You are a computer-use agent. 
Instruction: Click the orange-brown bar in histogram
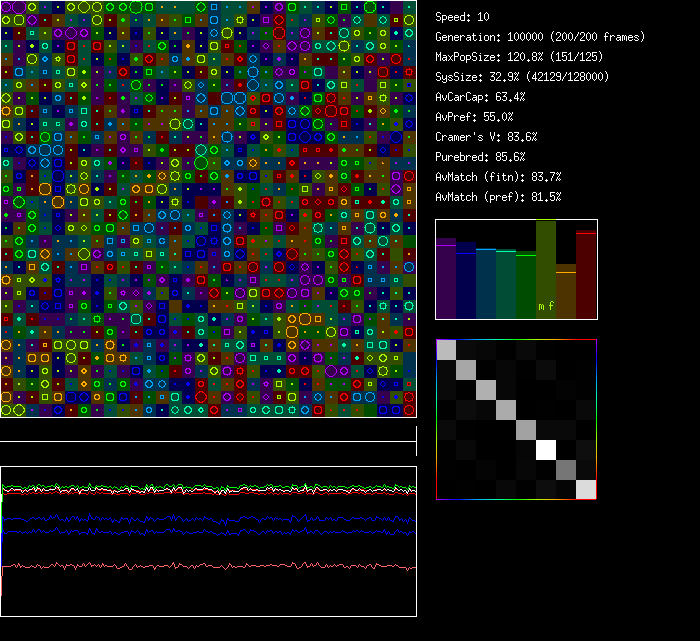click(x=566, y=292)
